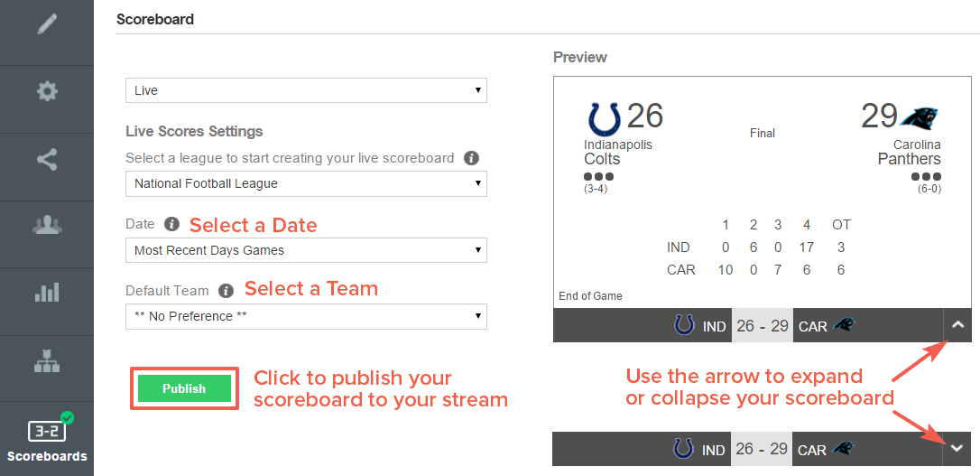Open the people group sidebar icon

point(47,225)
